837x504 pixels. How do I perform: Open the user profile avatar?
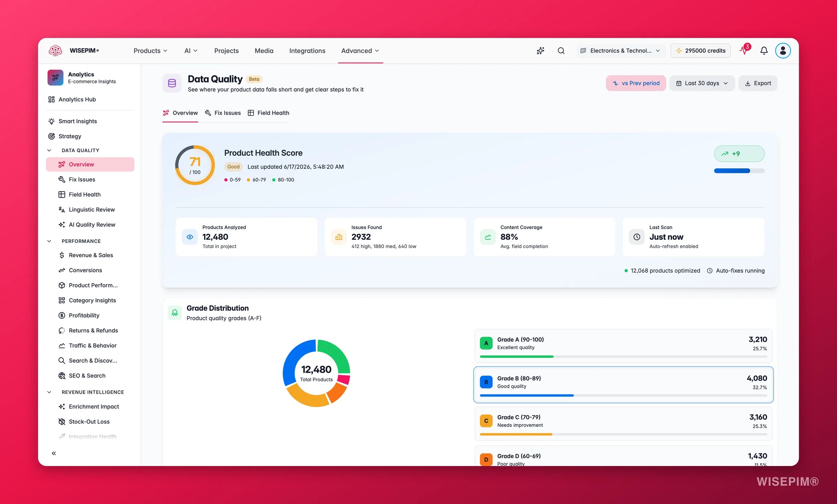783,51
